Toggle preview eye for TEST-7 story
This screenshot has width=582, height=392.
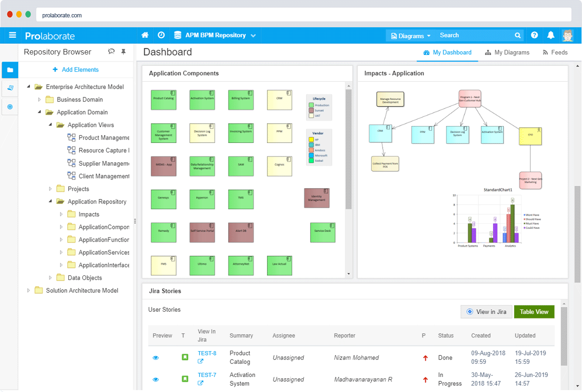point(156,380)
